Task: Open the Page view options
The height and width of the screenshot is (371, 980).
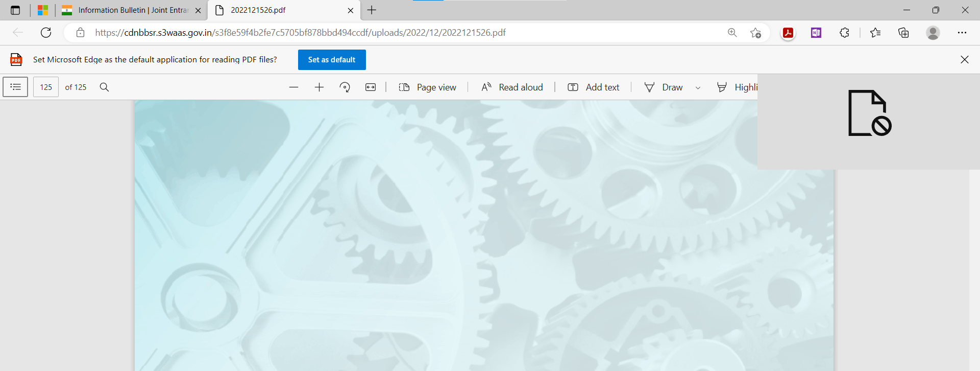Action: pyautogui.click(x=427, y=87)
